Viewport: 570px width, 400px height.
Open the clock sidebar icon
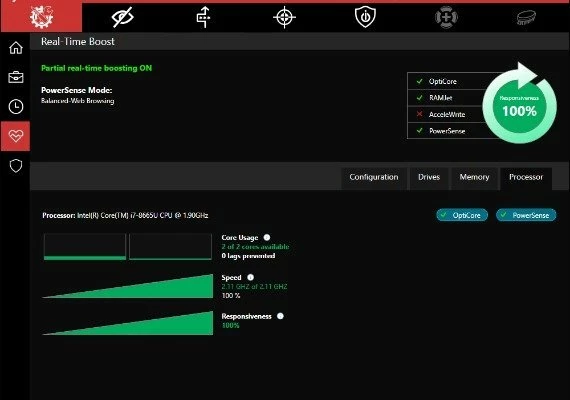[x=16, y=107]
